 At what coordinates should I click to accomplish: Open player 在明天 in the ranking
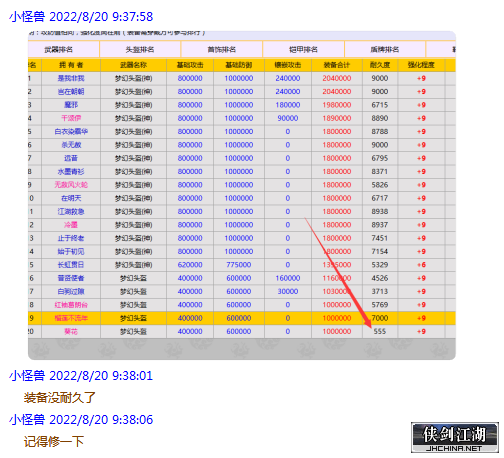click(x=71, y=198)
